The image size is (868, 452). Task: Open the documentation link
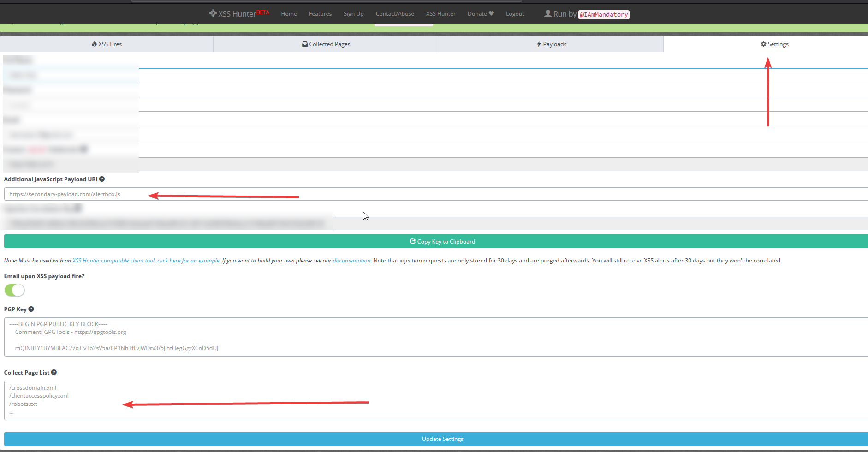[x=352, y=261]
